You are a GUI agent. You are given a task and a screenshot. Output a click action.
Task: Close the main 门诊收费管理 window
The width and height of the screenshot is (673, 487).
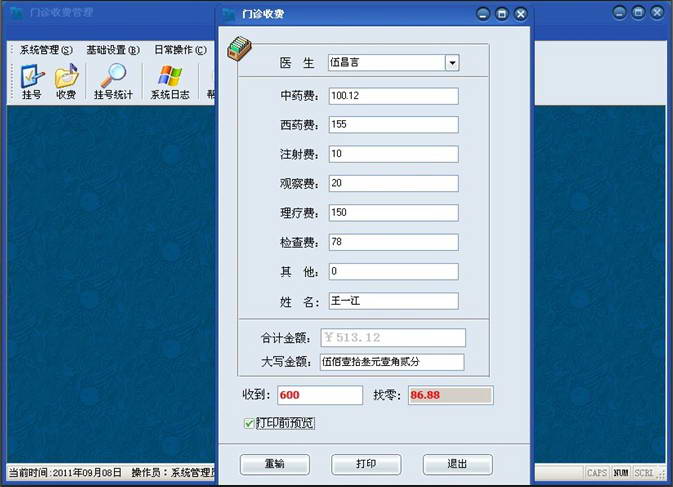click(657, 12)
